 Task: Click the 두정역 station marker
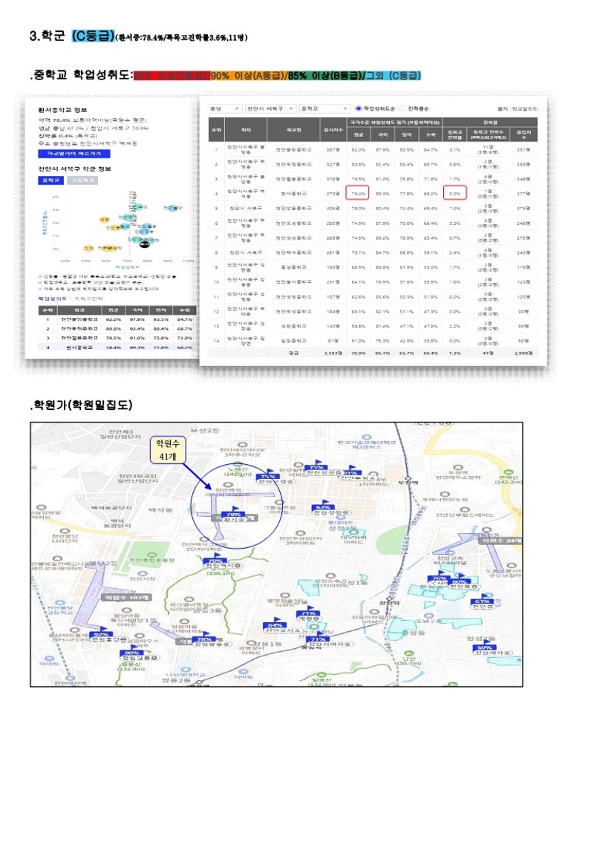(408, 478)
